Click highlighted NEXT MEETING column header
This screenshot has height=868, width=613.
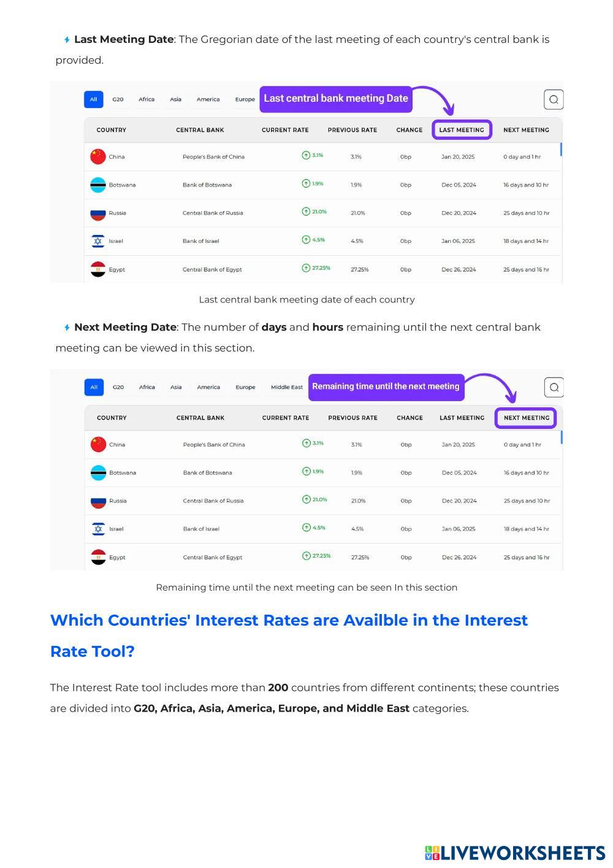point(527,418)
